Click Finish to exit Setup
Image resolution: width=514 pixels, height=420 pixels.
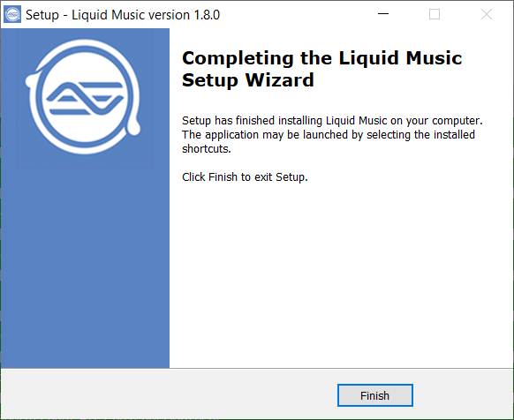(375, 395)
